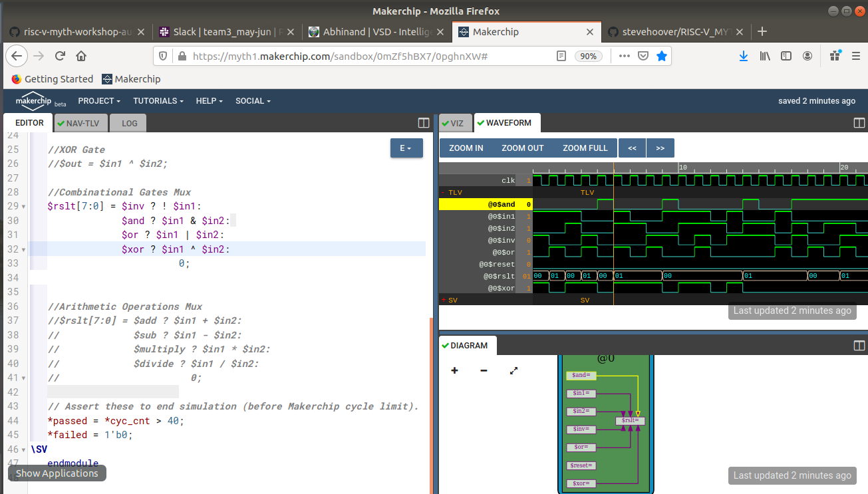
Task: Click ZOOM OUT waveform button
Action: click(523, 148)
